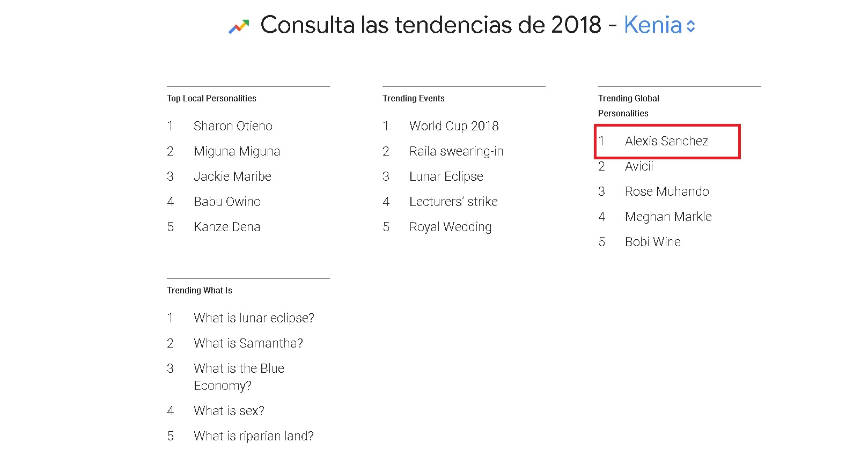
Task: Click the Google Trends arrow icon
Action: tap(239, 26)
